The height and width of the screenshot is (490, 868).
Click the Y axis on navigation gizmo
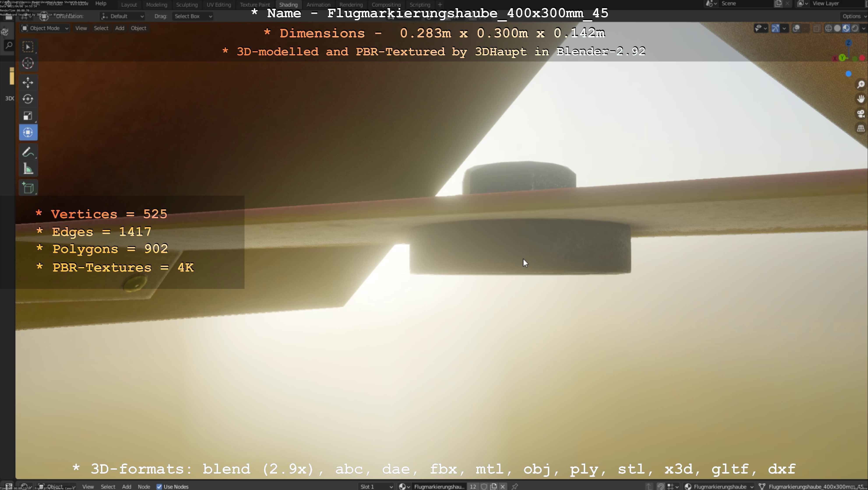coord(842,58)
